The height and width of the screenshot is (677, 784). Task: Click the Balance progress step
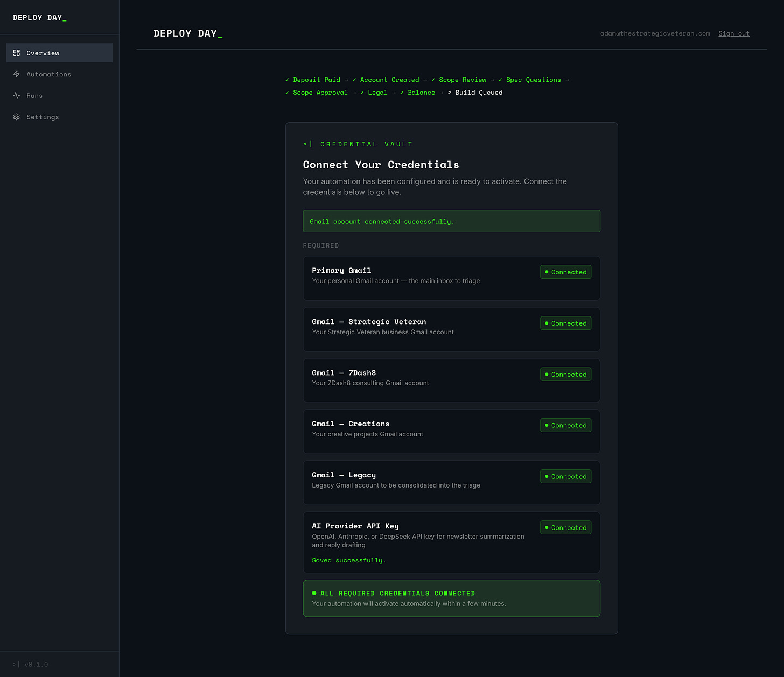pyautogui.click(x=417, y=93)
